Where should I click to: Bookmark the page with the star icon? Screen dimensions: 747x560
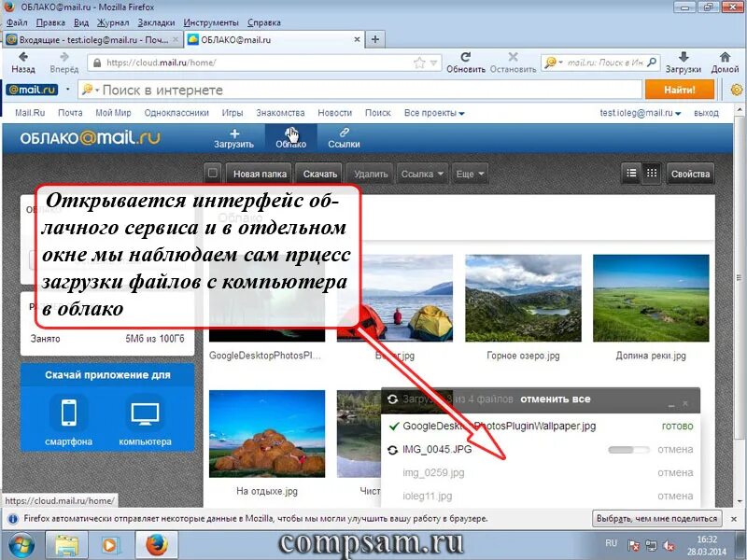pyautogui.click(x=418, y=63)
